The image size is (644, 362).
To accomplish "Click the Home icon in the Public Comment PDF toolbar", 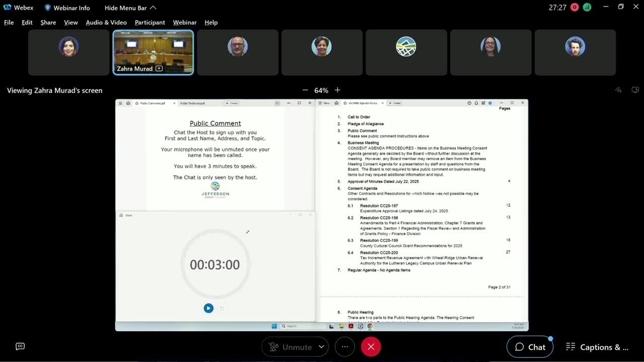I will (x=128, y=103).
